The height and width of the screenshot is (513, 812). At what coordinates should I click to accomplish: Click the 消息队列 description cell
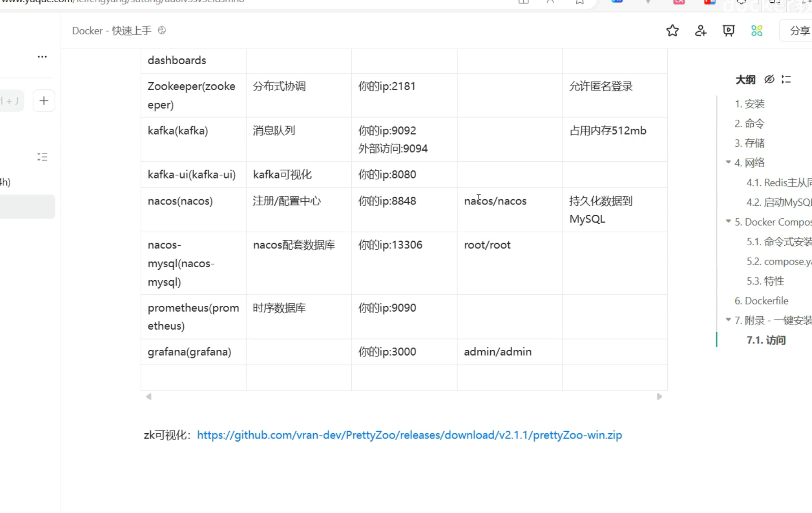pyautogui.click(x=299, y=139)
